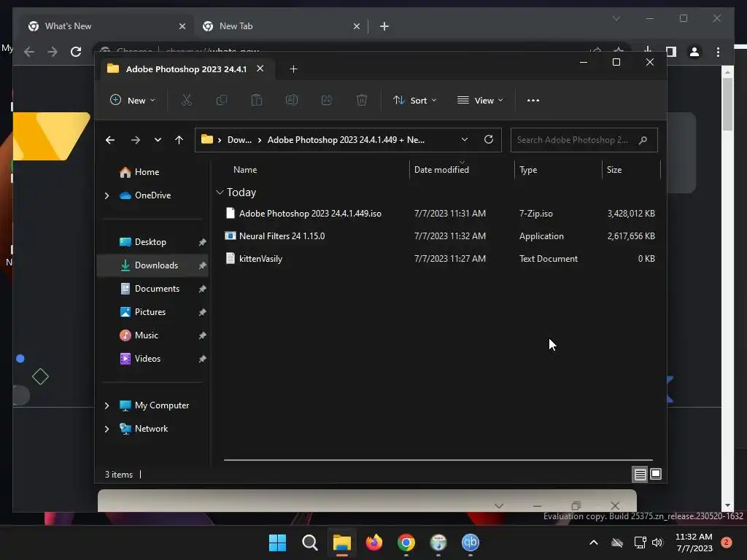Click the search magnifier icon in Explorer

[643, 140]
